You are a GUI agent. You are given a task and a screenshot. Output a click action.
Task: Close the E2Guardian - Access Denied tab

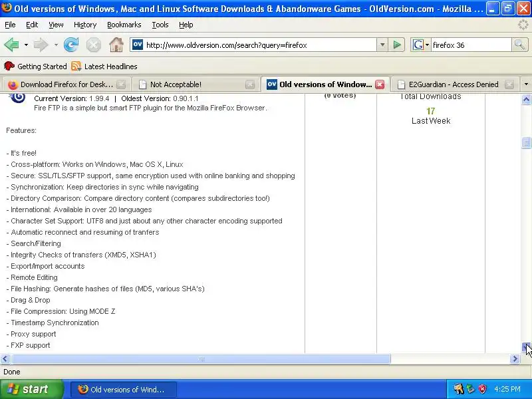(x=509, y=84)
